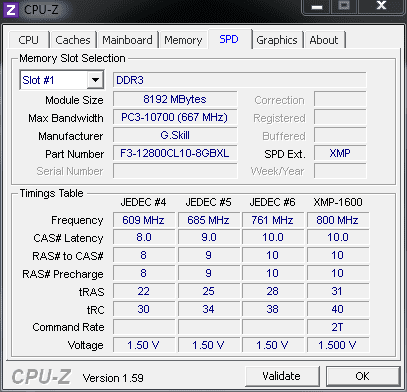Viewport: 407px width, 392px height.
Task: Click the 8.0 CAS# Latency cell
Action: click(x=144, y=238)
